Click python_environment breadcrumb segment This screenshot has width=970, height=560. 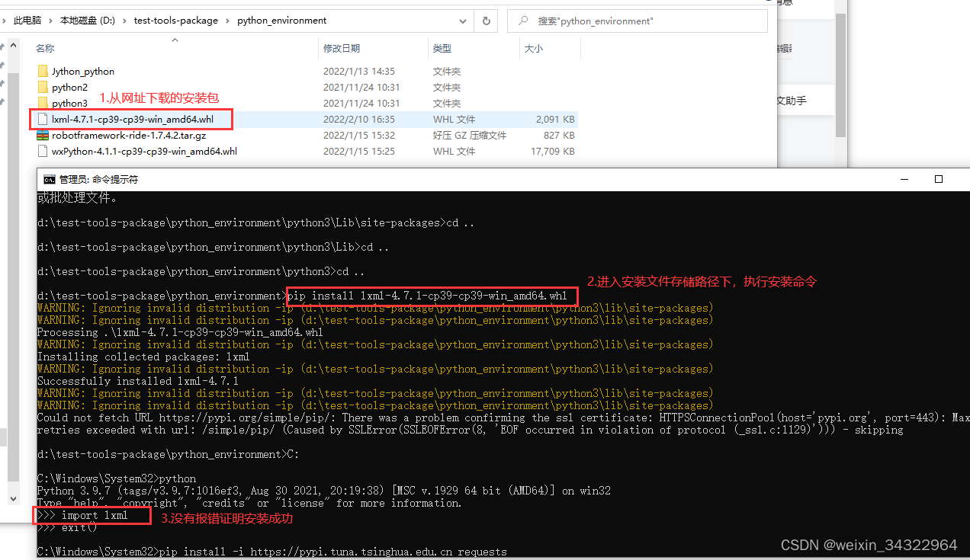coord(282,21)
